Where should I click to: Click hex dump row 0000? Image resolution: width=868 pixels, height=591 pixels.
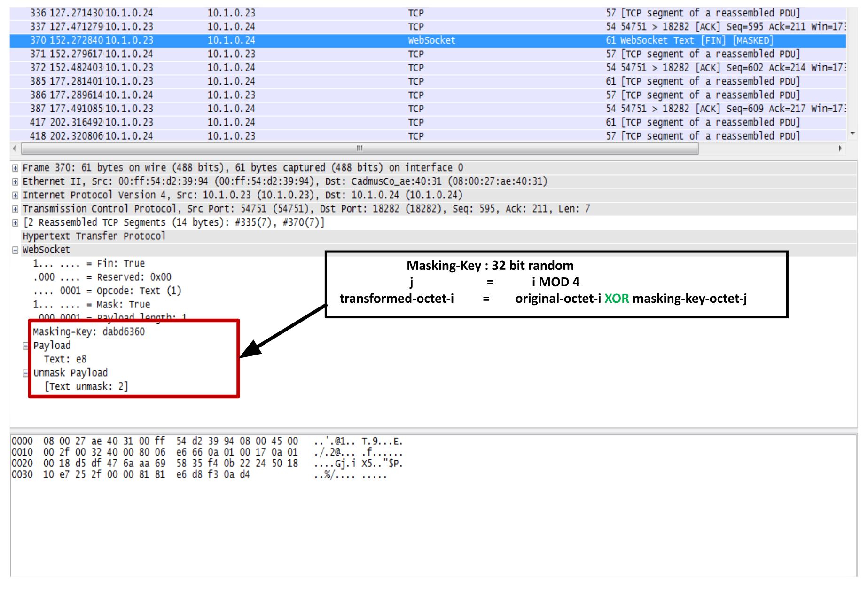(x=207, y=441)
